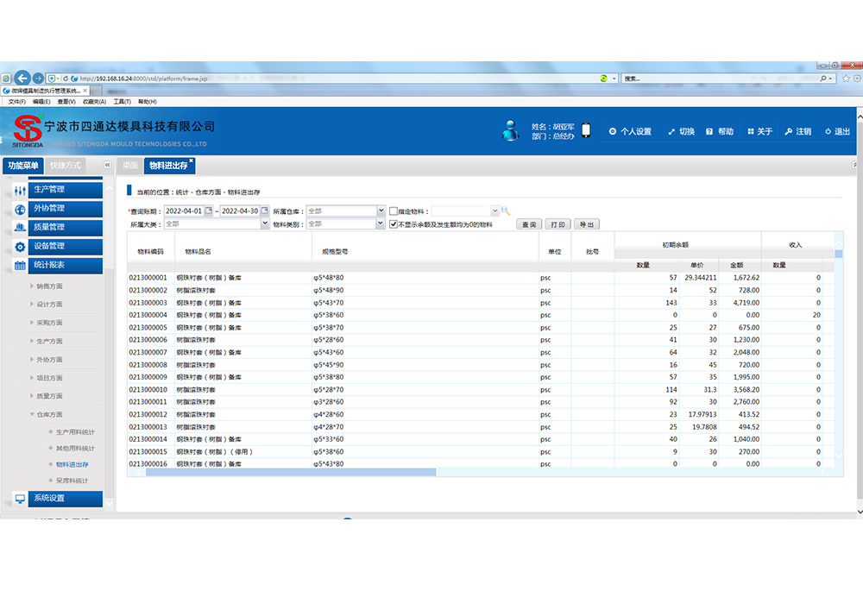Click the 导出 button
Viewport: 863px width, 616px height.
(x=586, y=224)
